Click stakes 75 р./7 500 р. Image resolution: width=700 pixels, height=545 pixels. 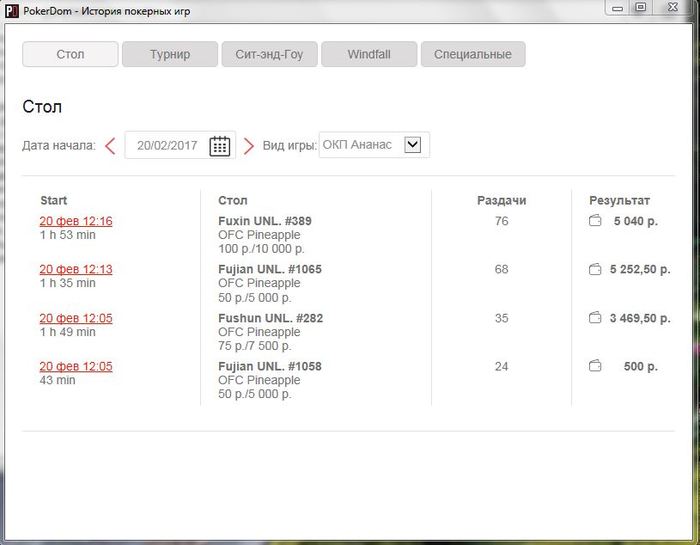254,346
